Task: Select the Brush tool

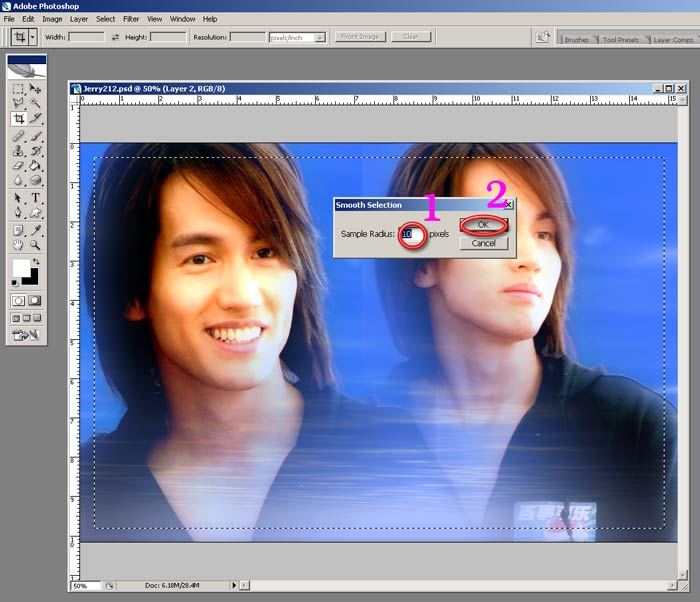Action: pos(35,136)
